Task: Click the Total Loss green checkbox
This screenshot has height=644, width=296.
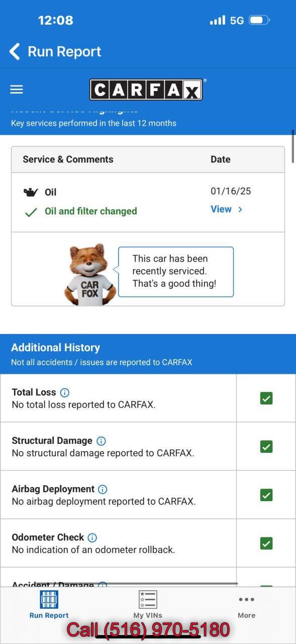Action: click(x=266, y=398)
